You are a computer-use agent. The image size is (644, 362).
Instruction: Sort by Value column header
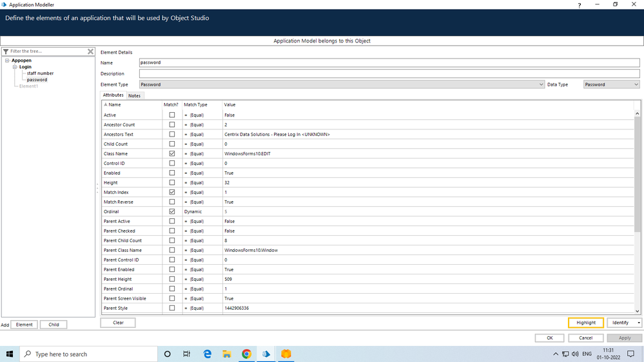427,104
